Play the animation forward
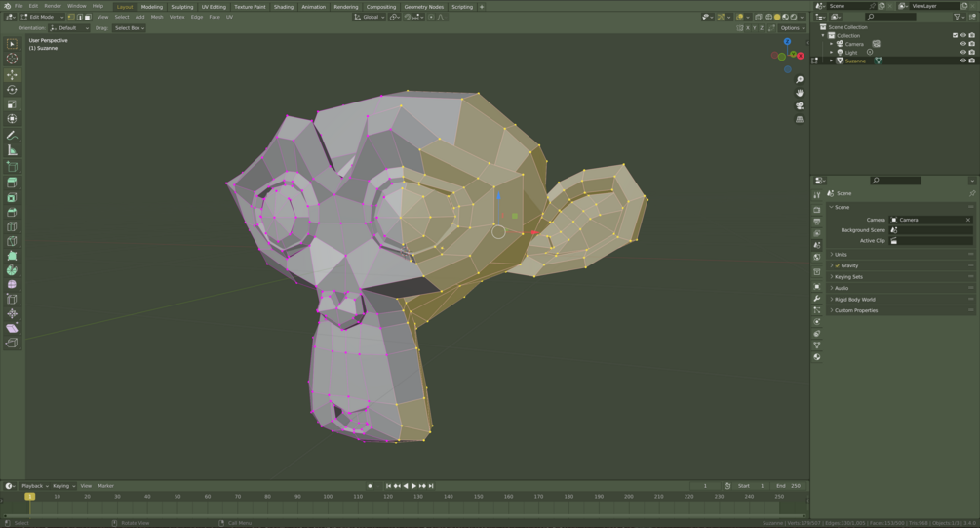980x528 pixels. tap(413, 486)
